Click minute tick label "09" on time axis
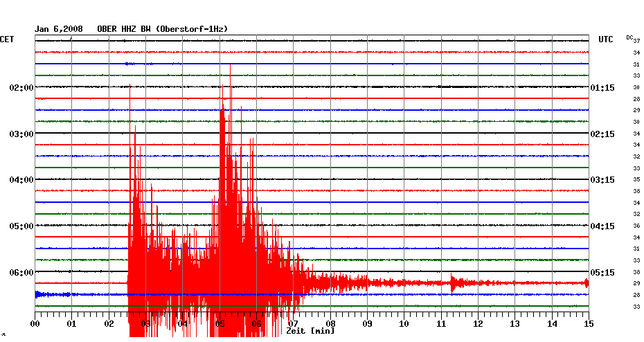The height and width of the screenshot is (342, 644). point(367,324)
